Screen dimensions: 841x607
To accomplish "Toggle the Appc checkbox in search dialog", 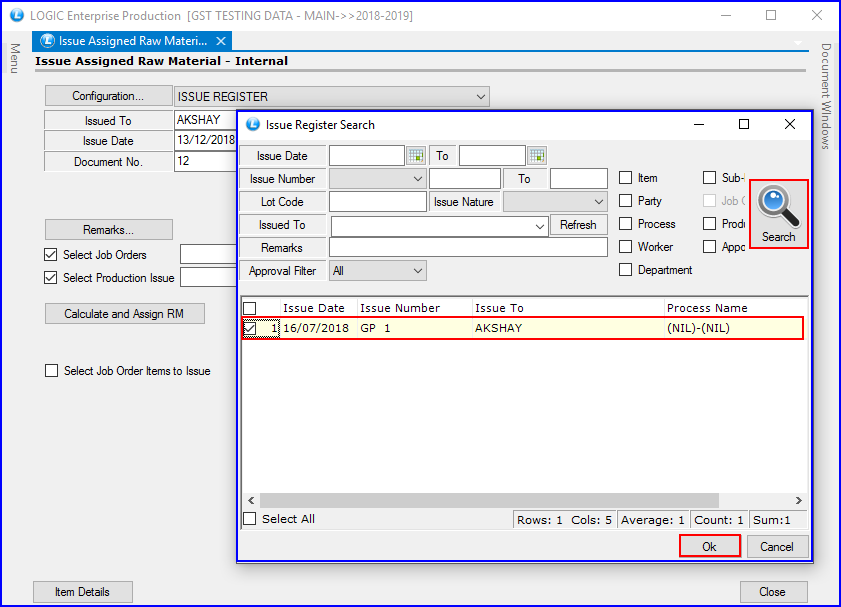I will pyautogui.click(x=709, y=247).
